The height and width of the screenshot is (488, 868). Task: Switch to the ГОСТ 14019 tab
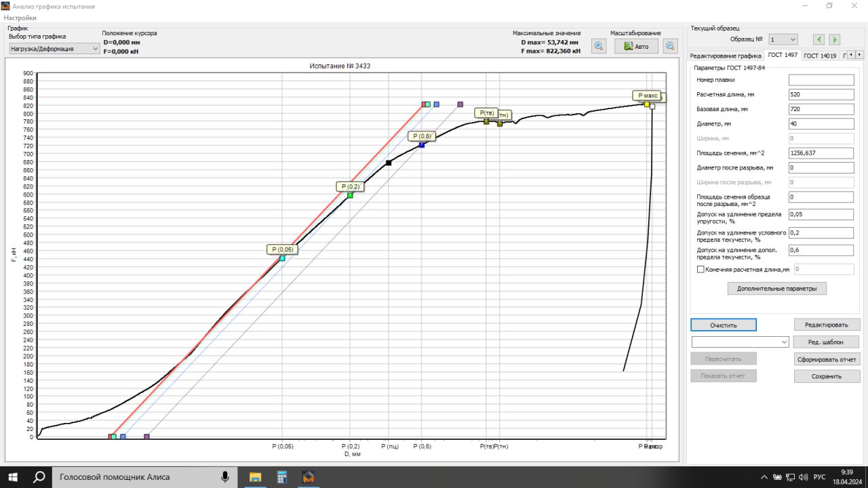pos(820,56)
